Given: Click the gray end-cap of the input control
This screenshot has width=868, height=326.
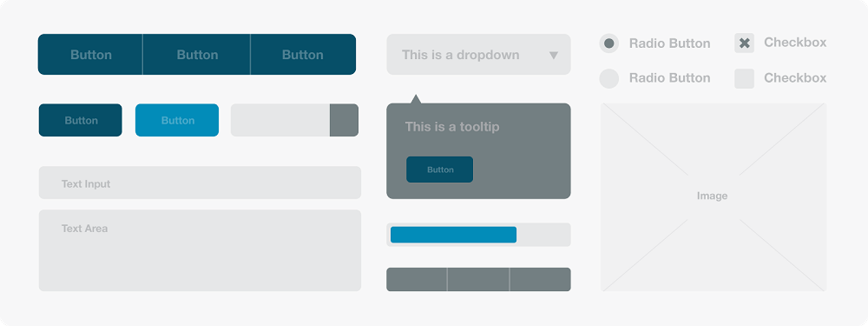Looking at the screenshot, I should coord(345,120).
